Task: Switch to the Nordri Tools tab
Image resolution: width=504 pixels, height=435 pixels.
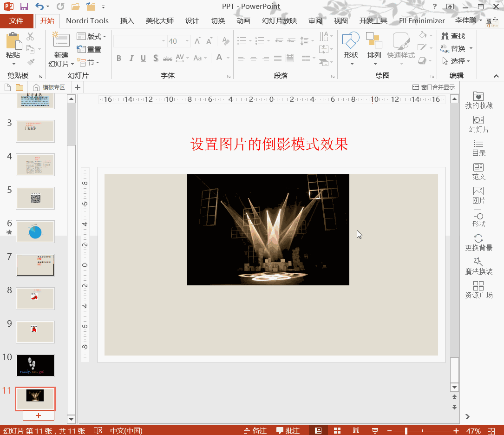Action: click(x=87, y=20)
